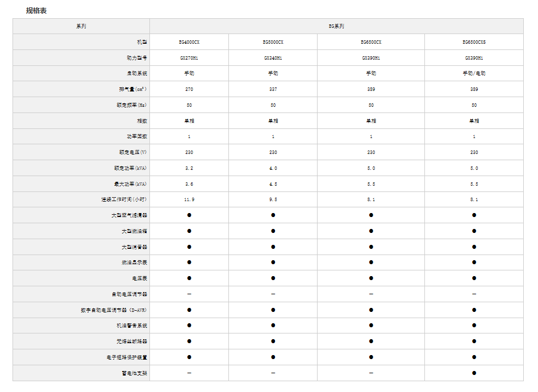Select 5.5 maximum power in the EG6500CXS column
Image resolution: width=538 pixels, height=392 pixels.
tap(474, 184)
